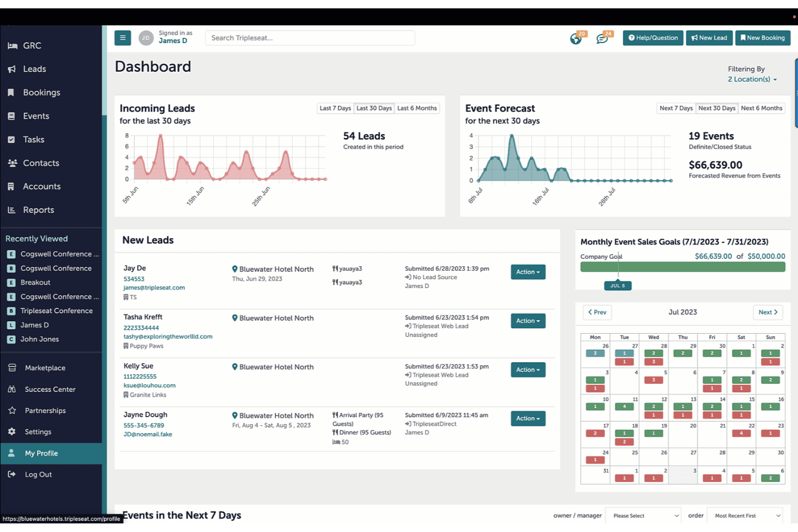Go to Bookings in sidebar
The height and width of the screenshot is (532, 798).
41,93
